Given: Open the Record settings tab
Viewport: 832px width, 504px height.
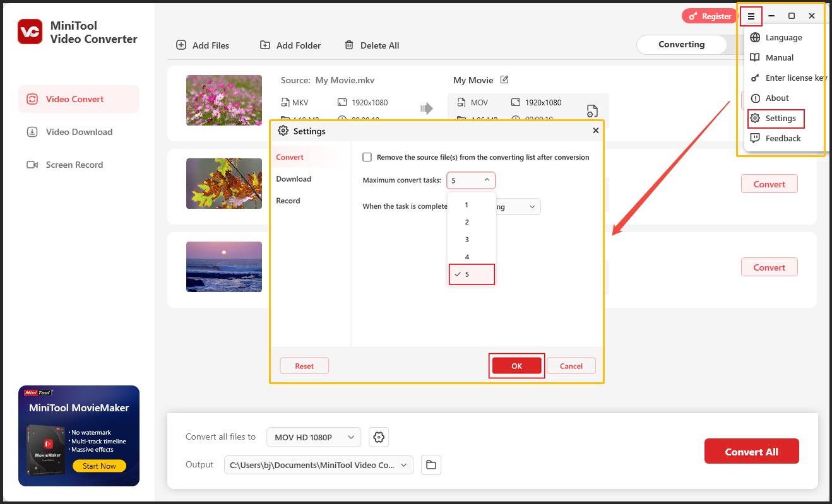Looking at the screenshot, I should click(288, 201).
